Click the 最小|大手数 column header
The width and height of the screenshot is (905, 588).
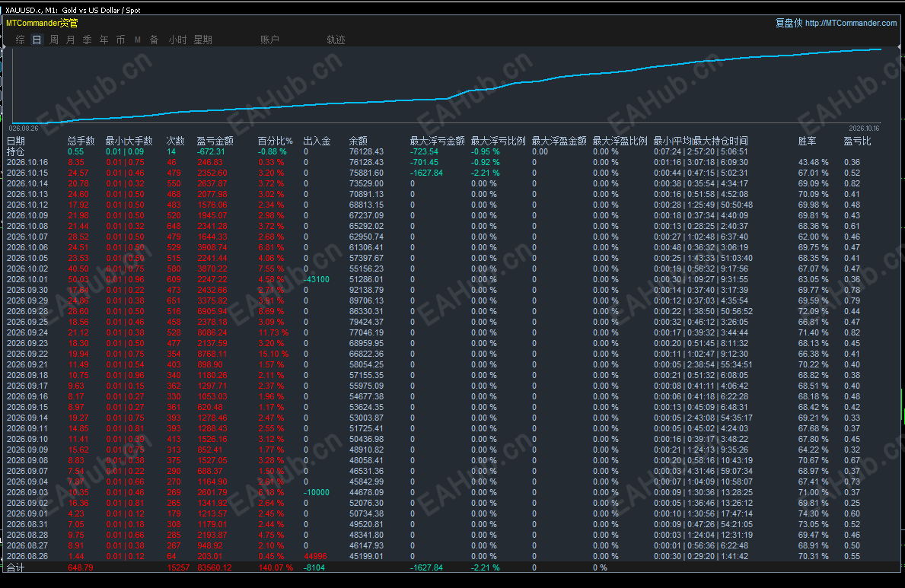click(x=129, y=141)
